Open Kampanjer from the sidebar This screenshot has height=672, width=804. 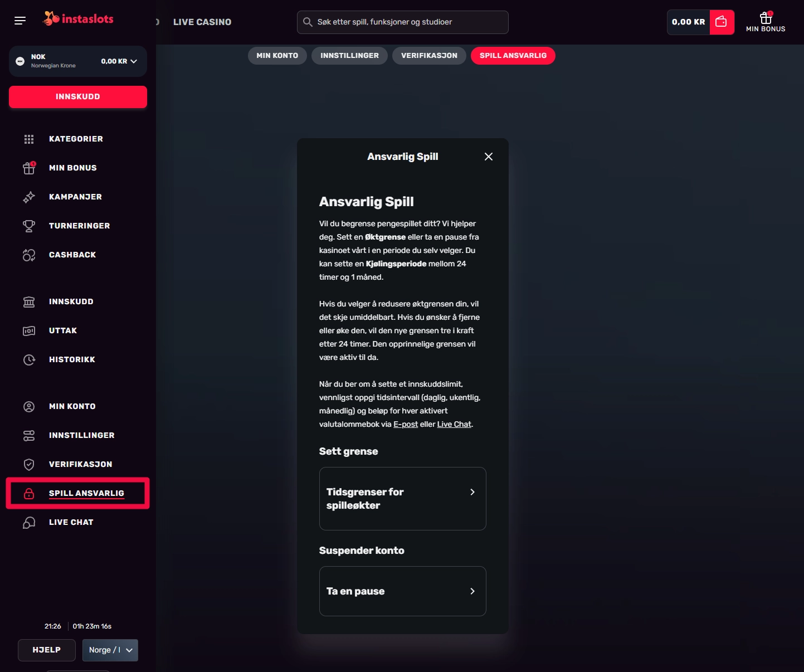(x=75, y=197)
